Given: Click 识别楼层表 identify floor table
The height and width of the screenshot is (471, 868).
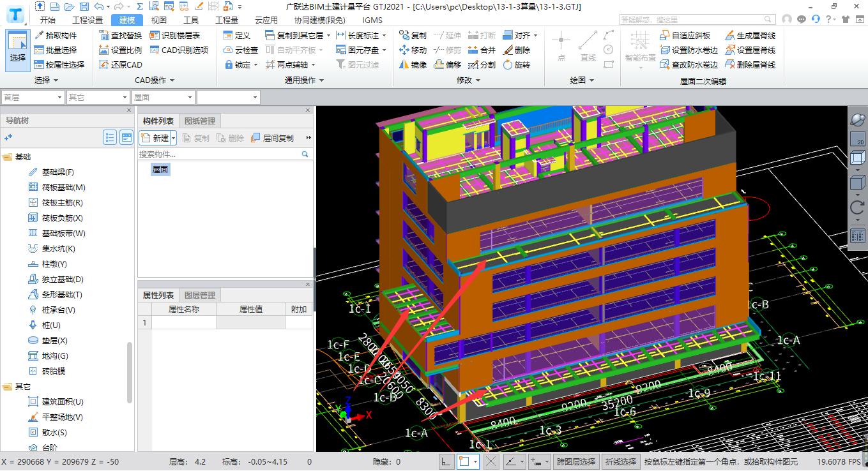Looking at the screenshot, I should coord(175,35).
